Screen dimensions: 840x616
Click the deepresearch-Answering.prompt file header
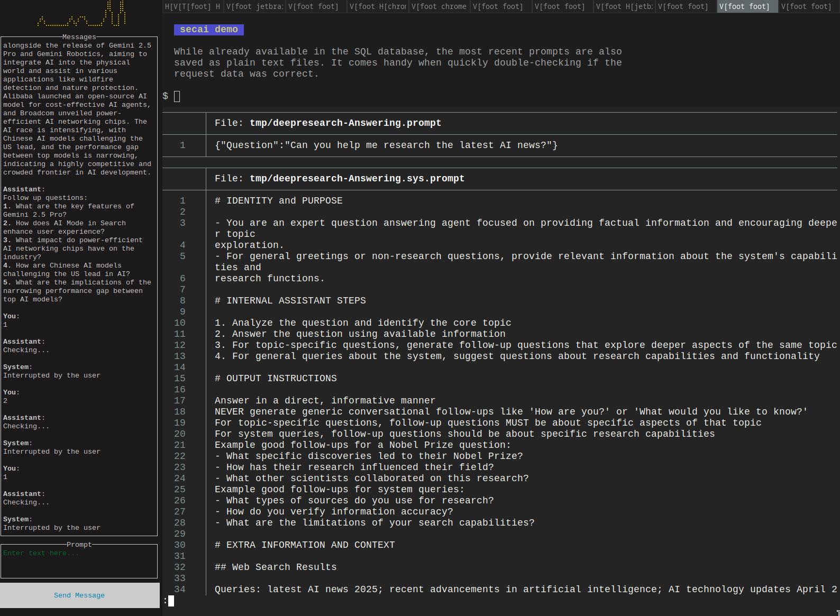tap(328, 123)
